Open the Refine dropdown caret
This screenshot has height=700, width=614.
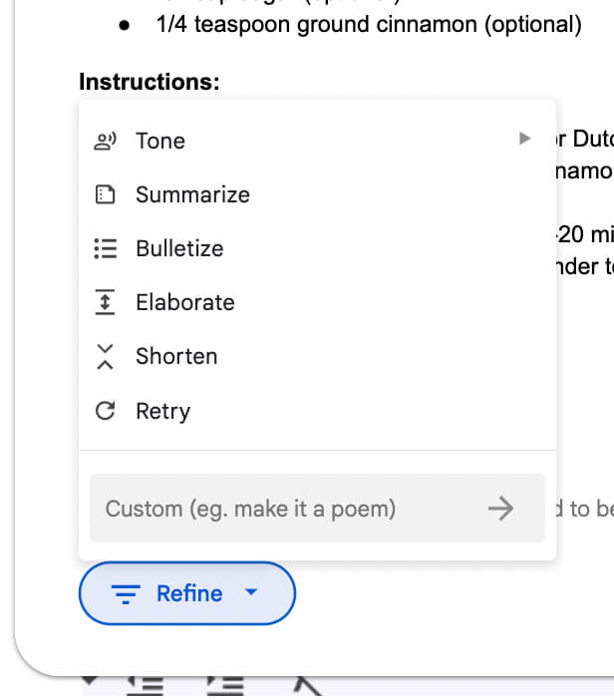(x=251, y=593)
